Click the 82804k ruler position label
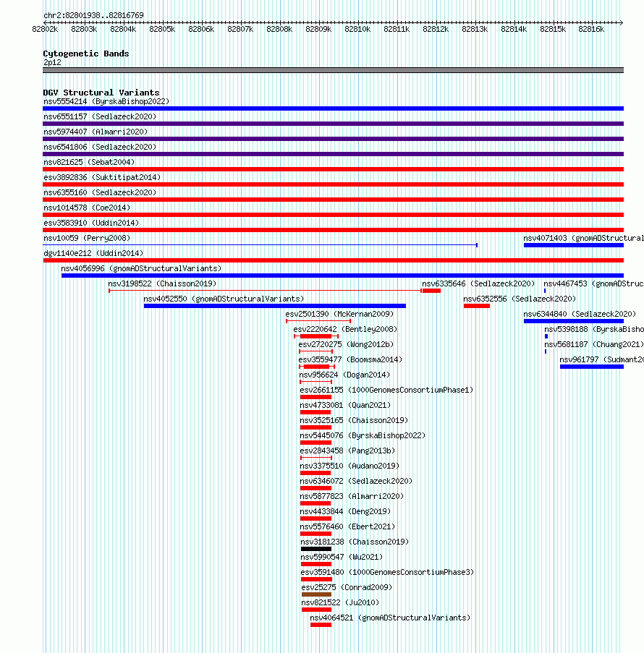644x653 pixels. [x=123, y=29]
